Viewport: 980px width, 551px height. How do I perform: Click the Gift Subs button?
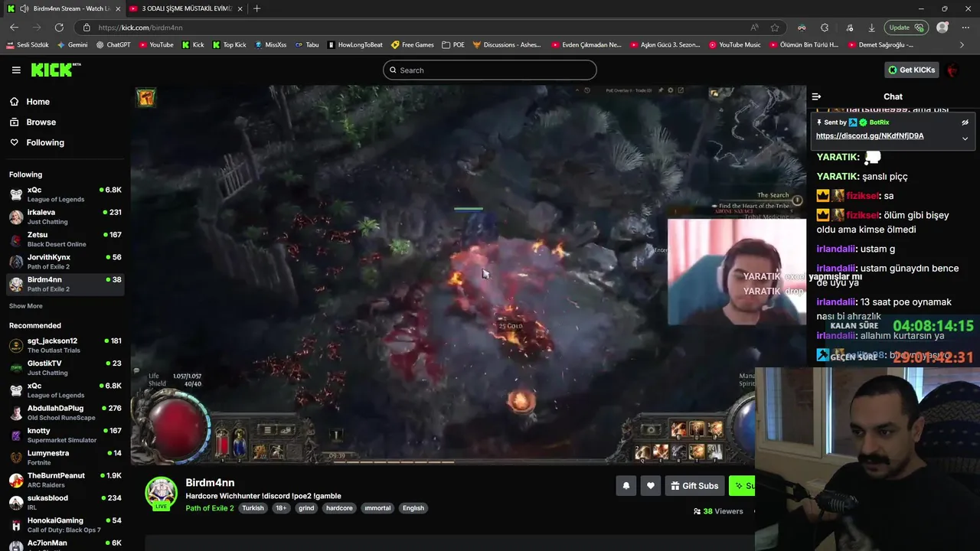point(694,486)
